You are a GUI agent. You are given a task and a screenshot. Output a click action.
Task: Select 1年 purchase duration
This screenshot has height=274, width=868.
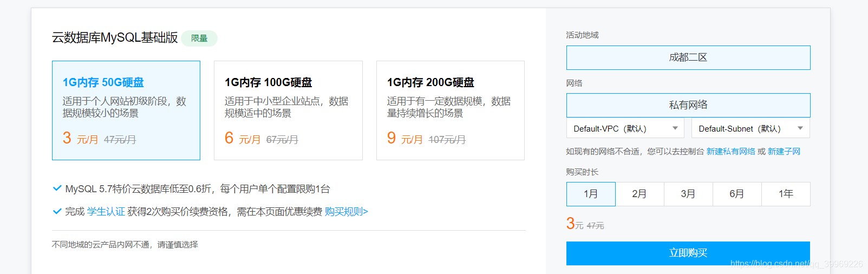(x=786, y=194)
